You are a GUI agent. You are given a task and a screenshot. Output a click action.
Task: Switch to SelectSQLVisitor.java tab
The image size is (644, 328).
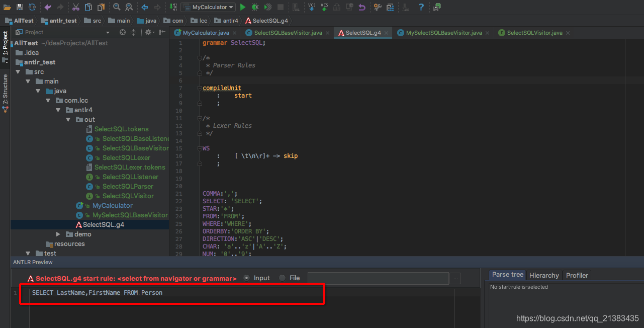tap(534, 33)
